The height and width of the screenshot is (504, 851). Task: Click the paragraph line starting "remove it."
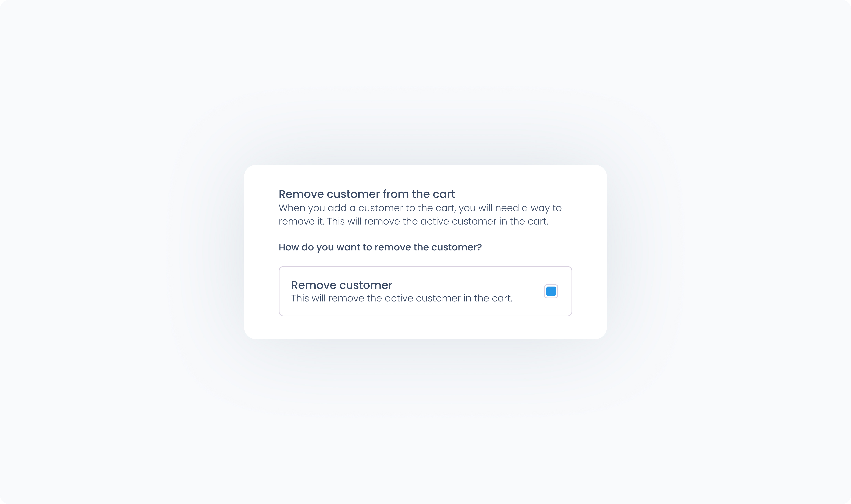coord(413,221)
